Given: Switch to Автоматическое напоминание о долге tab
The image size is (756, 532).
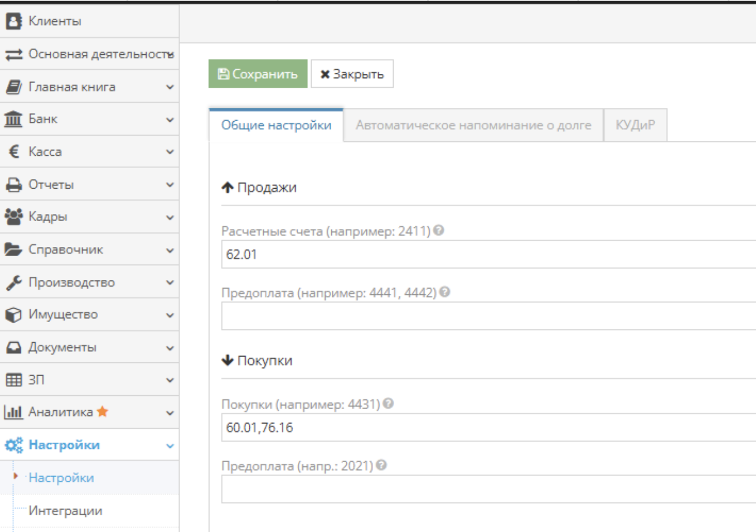Looking at the screenshot, I should 473,125.
